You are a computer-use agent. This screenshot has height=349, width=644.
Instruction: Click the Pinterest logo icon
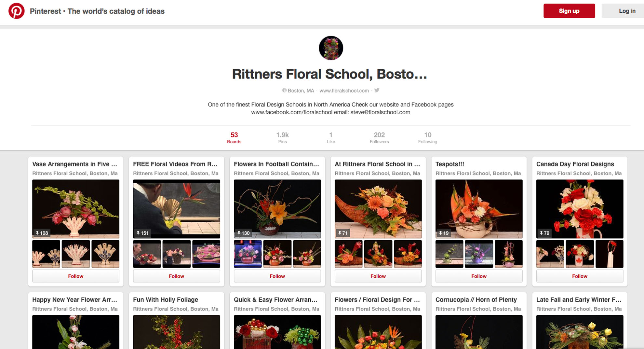16,11
